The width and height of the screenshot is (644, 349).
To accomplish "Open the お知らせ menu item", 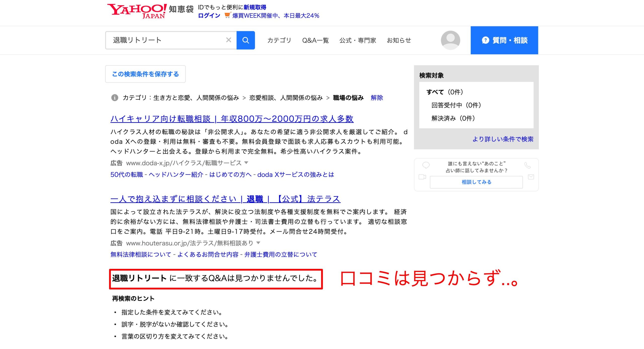I will tap(399, 40).
